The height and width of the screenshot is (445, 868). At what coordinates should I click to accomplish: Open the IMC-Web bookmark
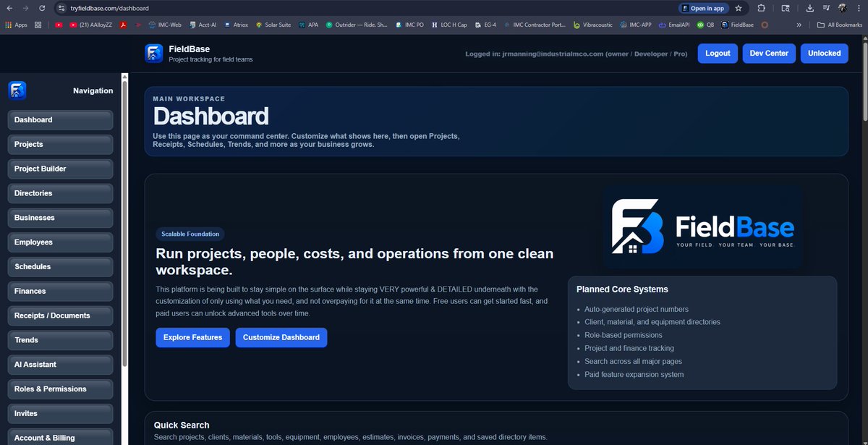tap(165, 25)
